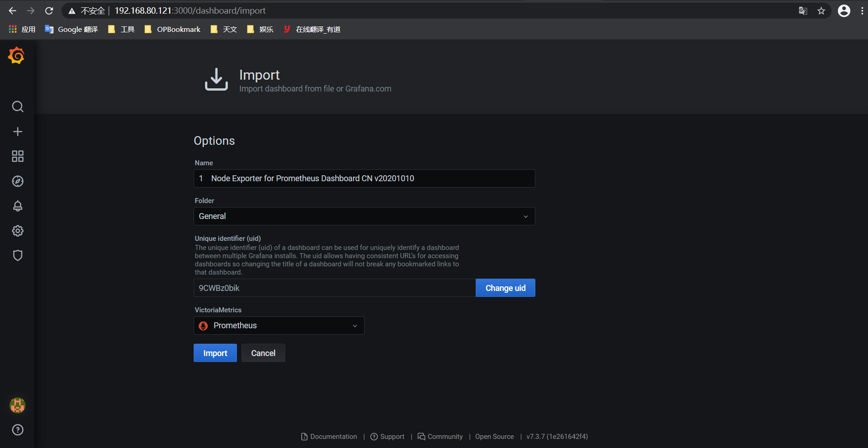This screenshot has width=868, height=448.
Task: Click the Cancel button
Action: click(x=263, y=353)
